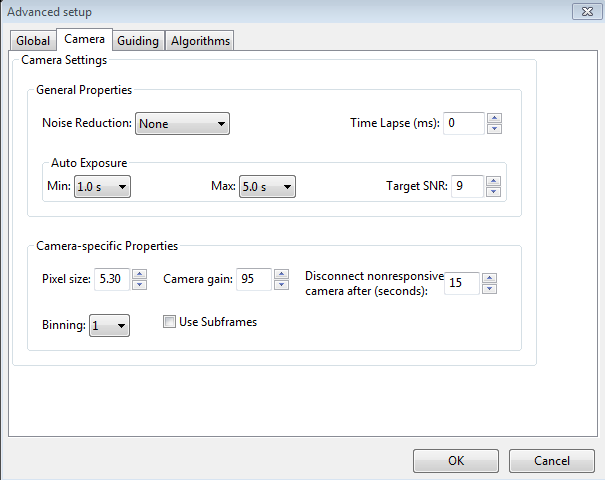Open the Binning dropdown
This screenshot has height=480, width=605.
(x=109, y=326)
